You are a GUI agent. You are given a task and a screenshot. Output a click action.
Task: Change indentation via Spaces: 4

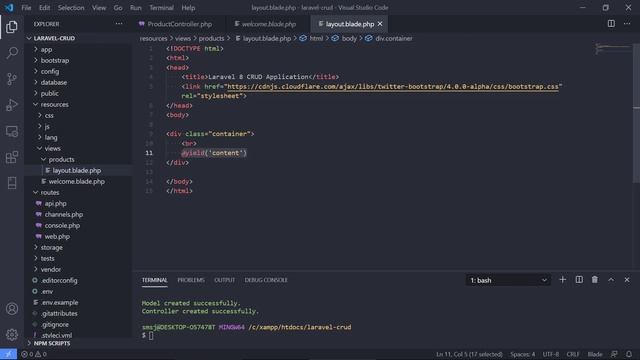[x=522, y=354]
